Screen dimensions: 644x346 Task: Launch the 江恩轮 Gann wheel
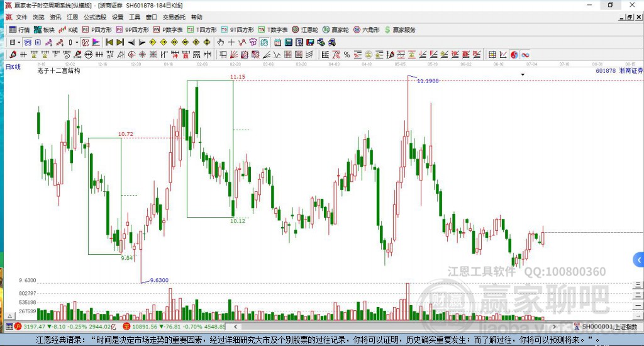305,30
